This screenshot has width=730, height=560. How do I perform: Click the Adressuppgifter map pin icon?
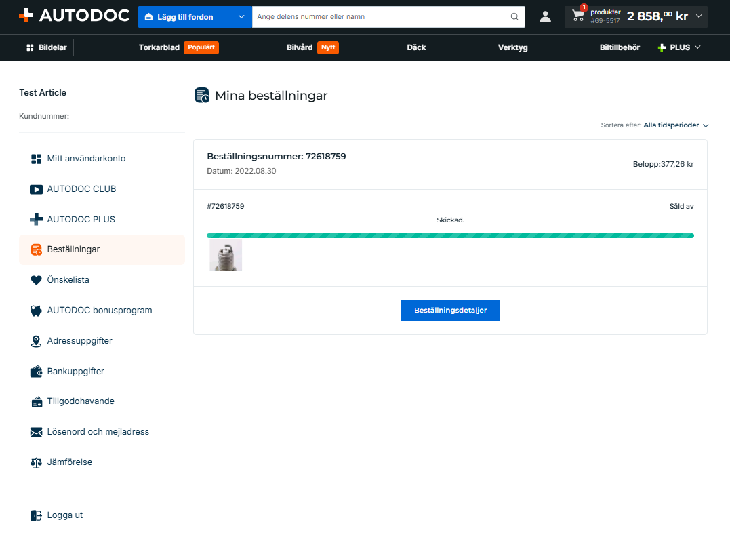click(x=37, y=341)
